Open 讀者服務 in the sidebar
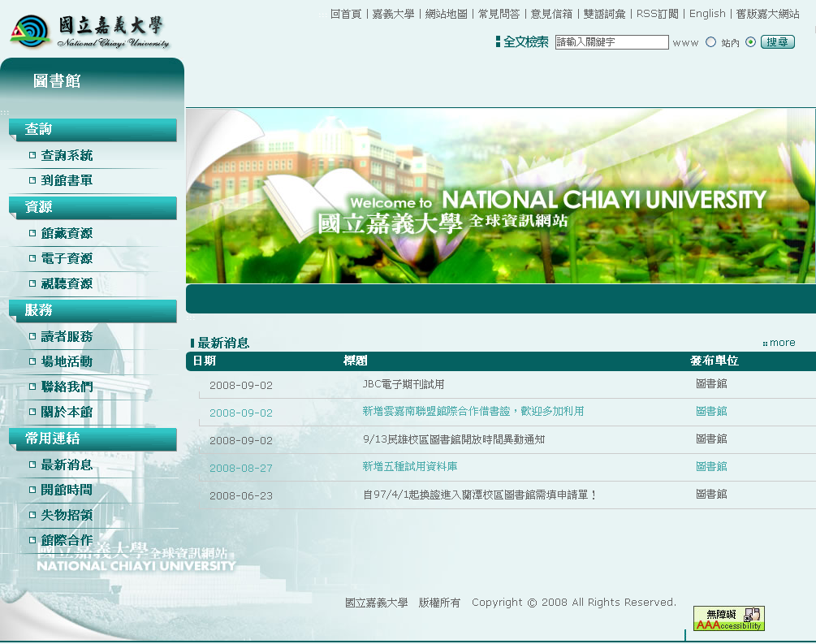Viewport: 816px width, 644px height. click(67, 336)
